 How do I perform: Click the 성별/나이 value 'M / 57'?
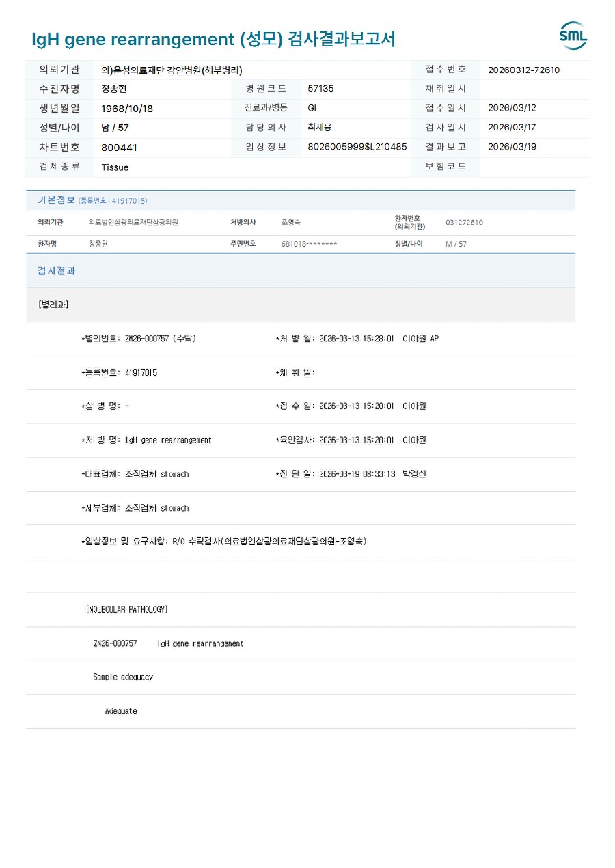pyautogui.click(x=456, y=244)
